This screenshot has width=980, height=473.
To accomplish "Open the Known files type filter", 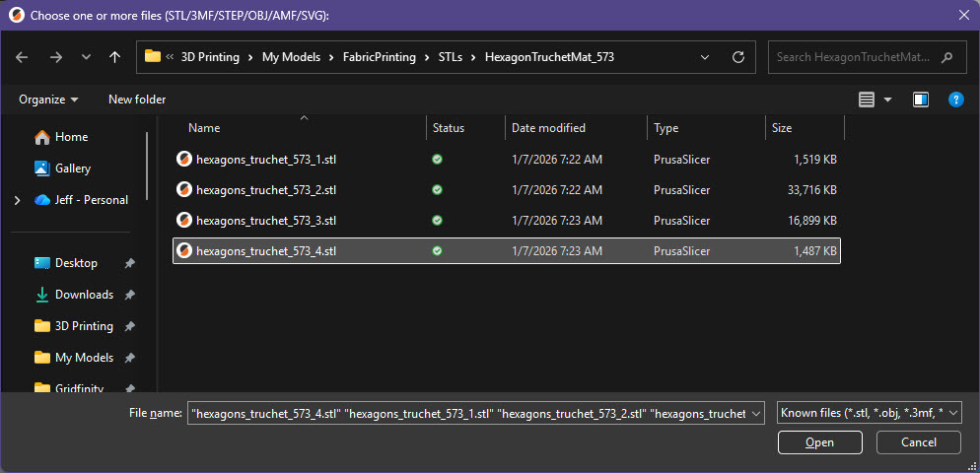I will coord(869,413).
